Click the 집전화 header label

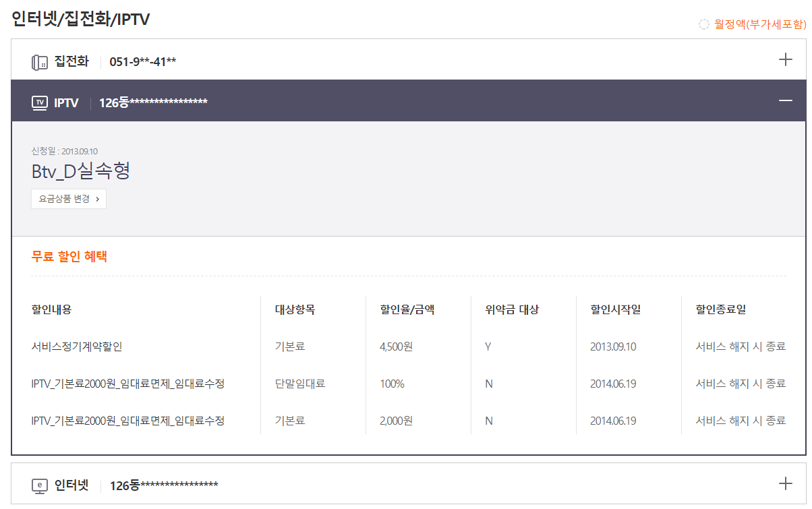[x=71, y=62]
